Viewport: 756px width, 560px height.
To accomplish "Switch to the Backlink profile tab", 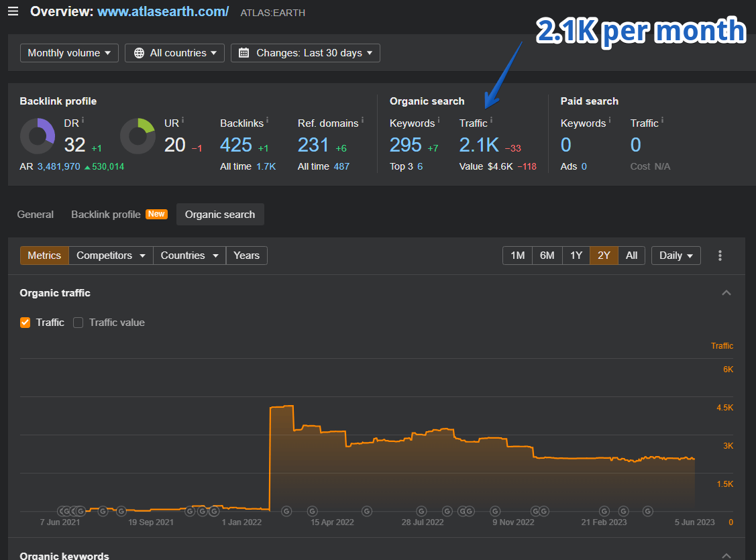I will (105, 215).
